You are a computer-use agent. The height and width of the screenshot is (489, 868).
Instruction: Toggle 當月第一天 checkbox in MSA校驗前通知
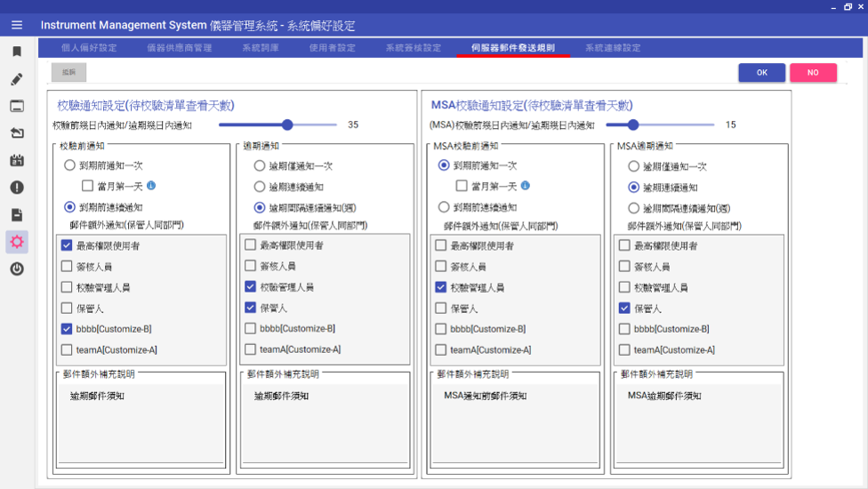(462, 186)
